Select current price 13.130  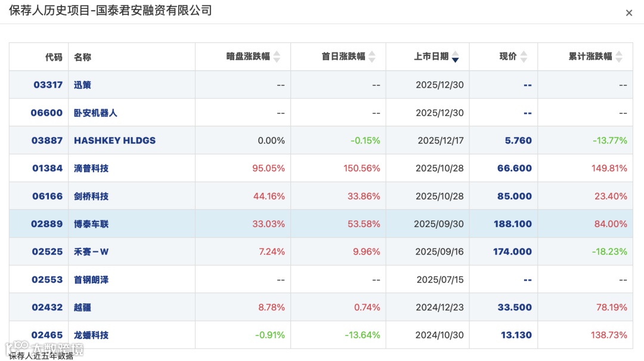click(516, 335)
